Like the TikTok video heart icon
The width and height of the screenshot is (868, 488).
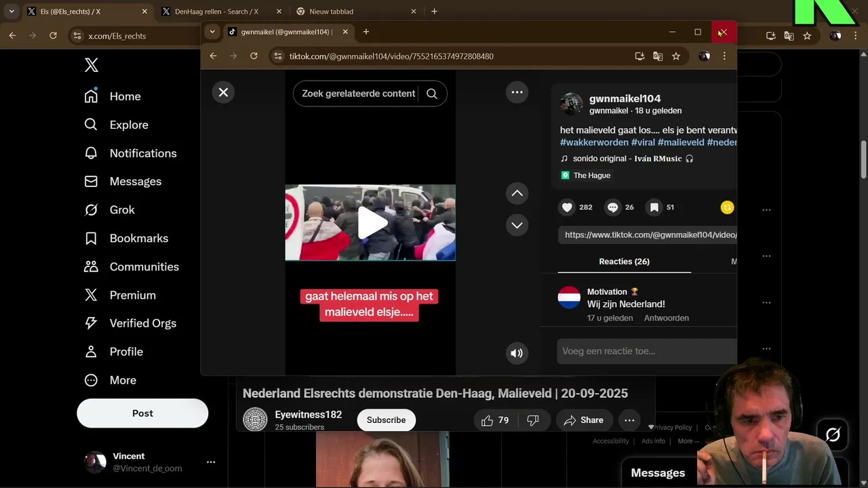pos(568,207)
